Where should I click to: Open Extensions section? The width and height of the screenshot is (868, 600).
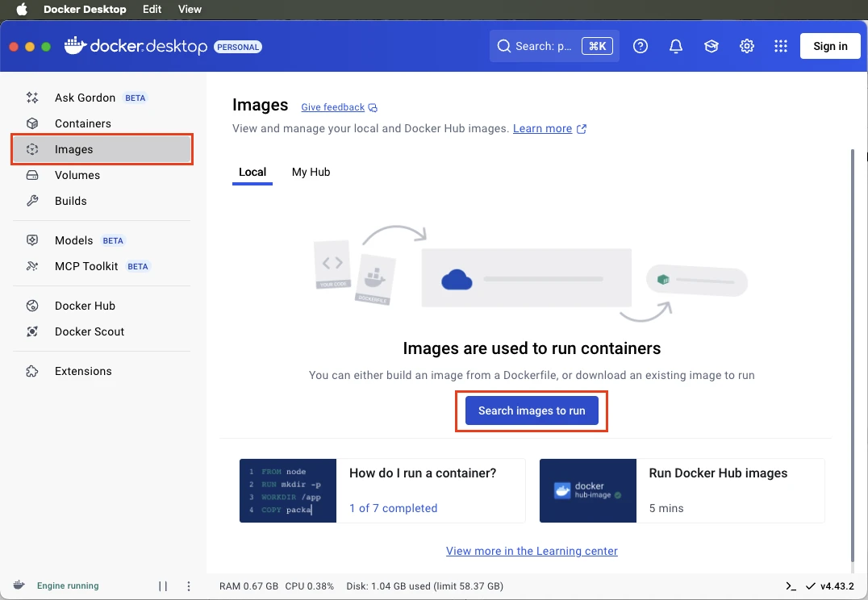(x=102, y=371)
